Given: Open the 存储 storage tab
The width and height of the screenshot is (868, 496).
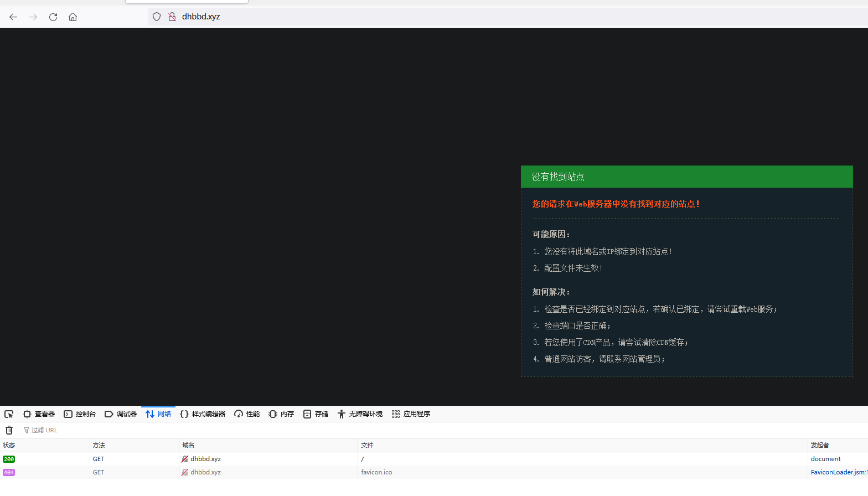Looking at the screenshot, I should [x=316, y=414].
